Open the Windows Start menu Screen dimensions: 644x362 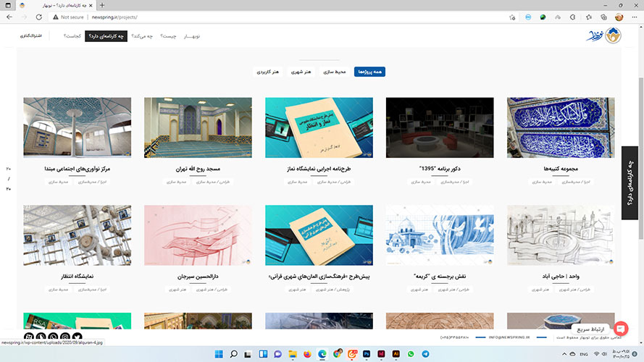tap(219, 354)
